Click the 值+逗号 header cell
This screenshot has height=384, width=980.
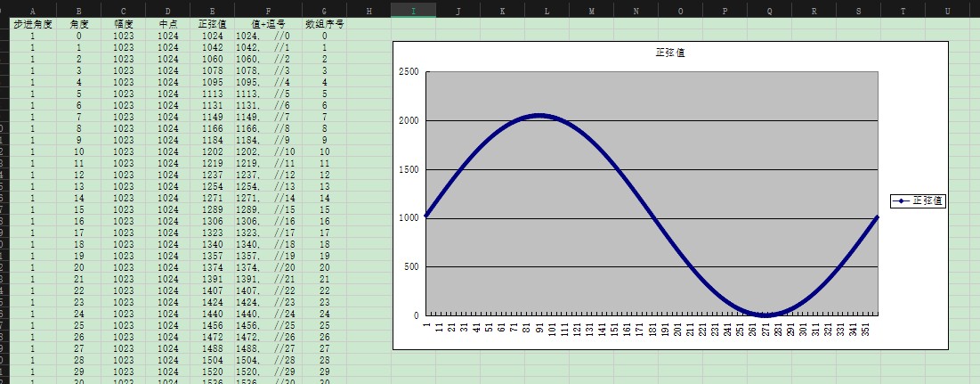click(x=267, y=24)
